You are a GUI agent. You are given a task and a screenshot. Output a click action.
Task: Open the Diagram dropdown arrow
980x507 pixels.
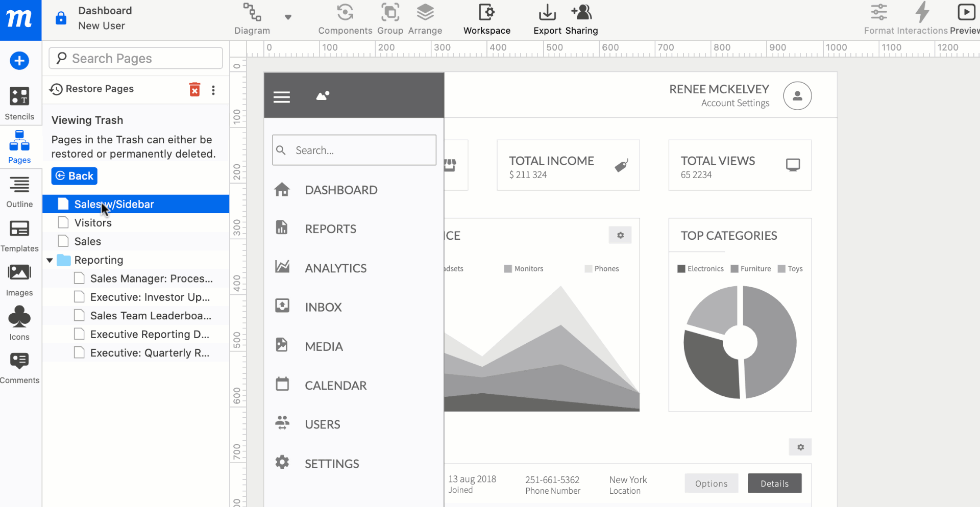[288, 17]
